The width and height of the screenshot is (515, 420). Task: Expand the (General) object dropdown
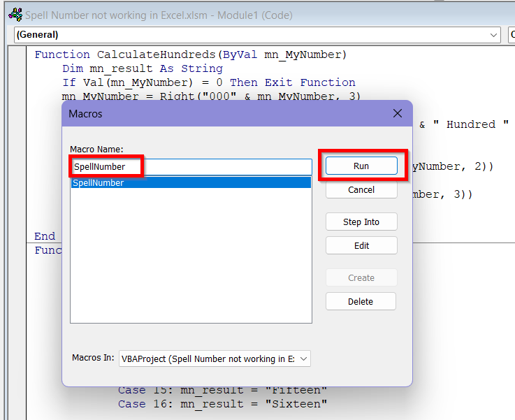[x=494, y=35]
